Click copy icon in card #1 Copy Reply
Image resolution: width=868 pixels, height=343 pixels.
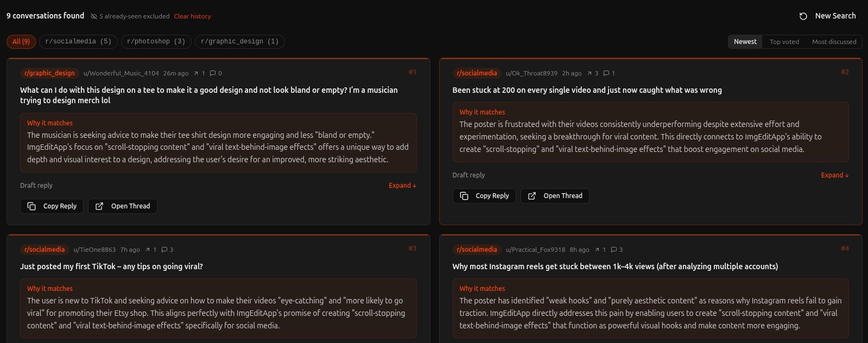31,206
